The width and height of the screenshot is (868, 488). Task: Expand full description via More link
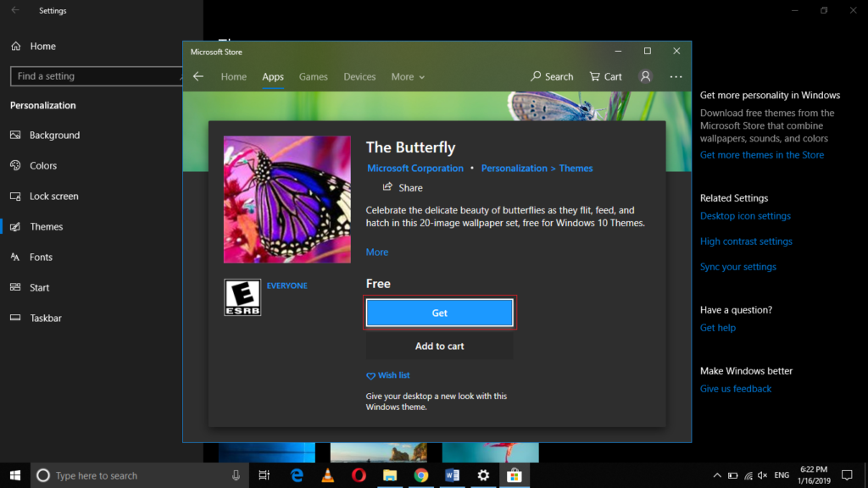pos(377,252)
